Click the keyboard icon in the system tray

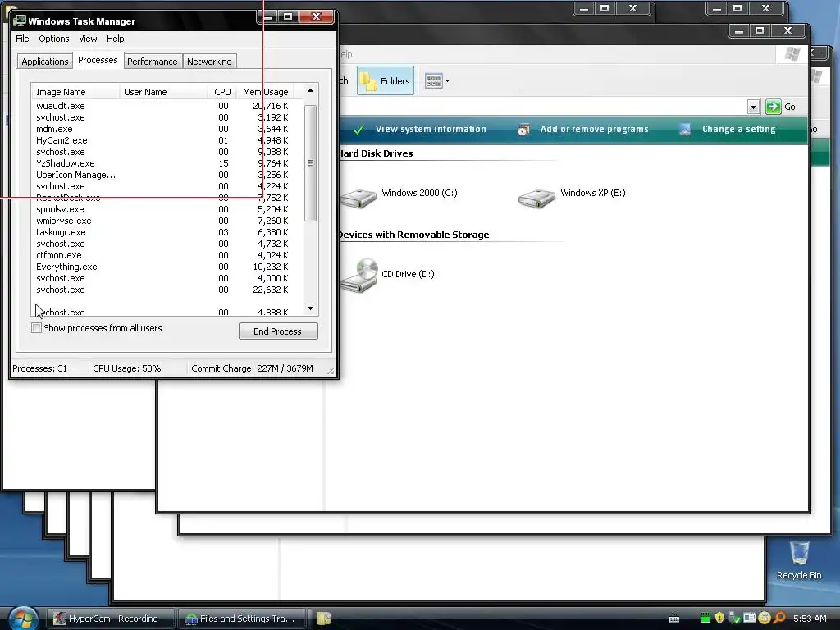click(x=674, y=619)
